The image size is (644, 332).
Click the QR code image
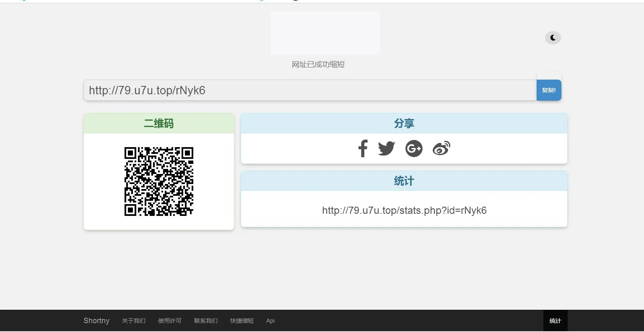tap(158, 181)
